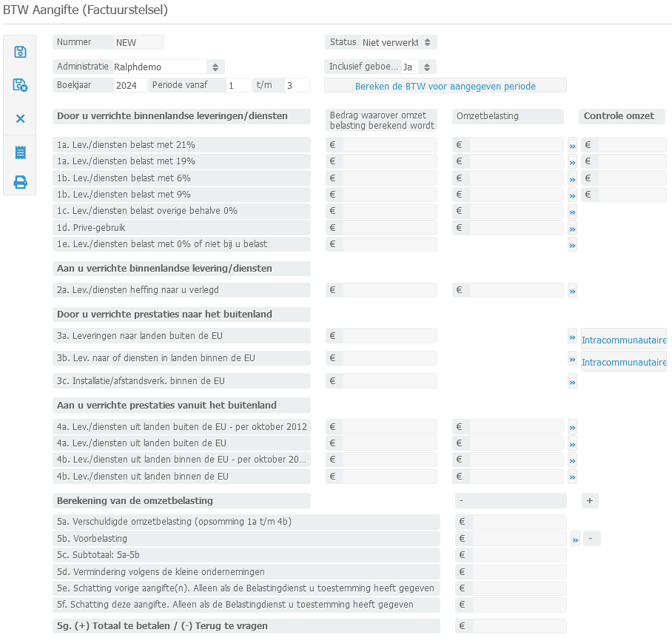Open Intracommunautaire link for row 3b

click(x=624, y=363)
